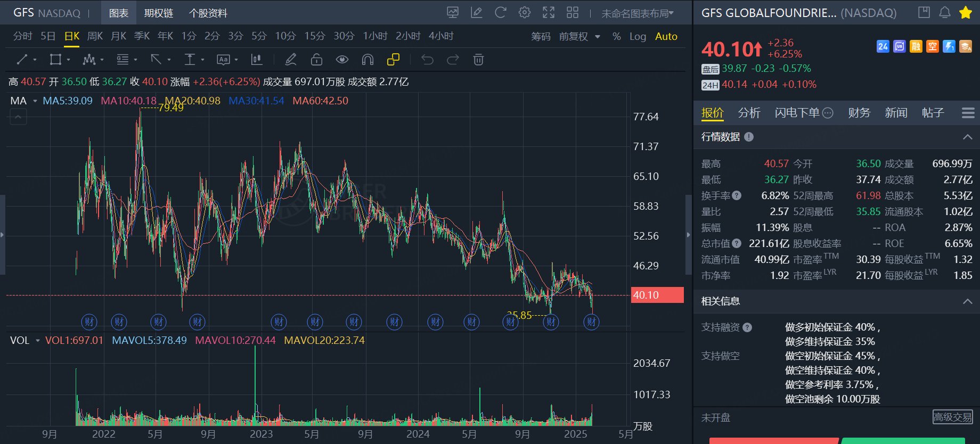Open the 前复权 adjustment dropdown
The width and height of the screenshot is (980, 444).
click(x=579, y=36)
